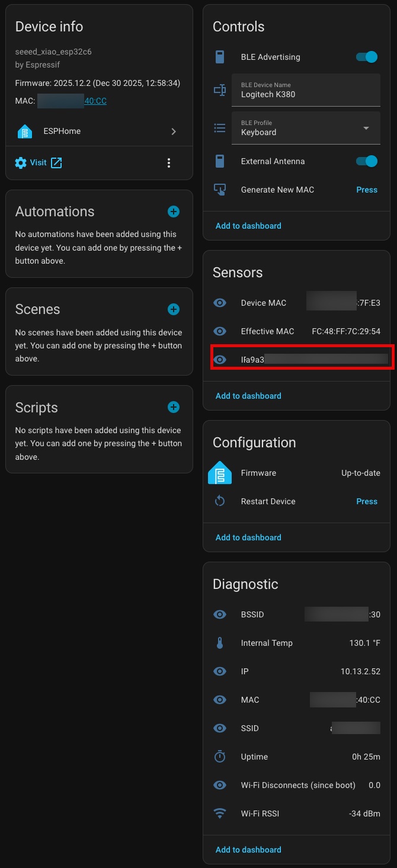
Task: Click the Uptime timer icon
Action: coord(220,757)
